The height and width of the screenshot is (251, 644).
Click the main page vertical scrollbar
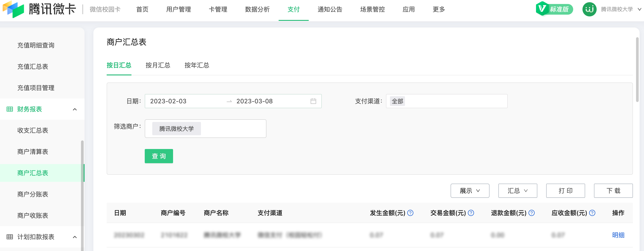coord(637,69)
